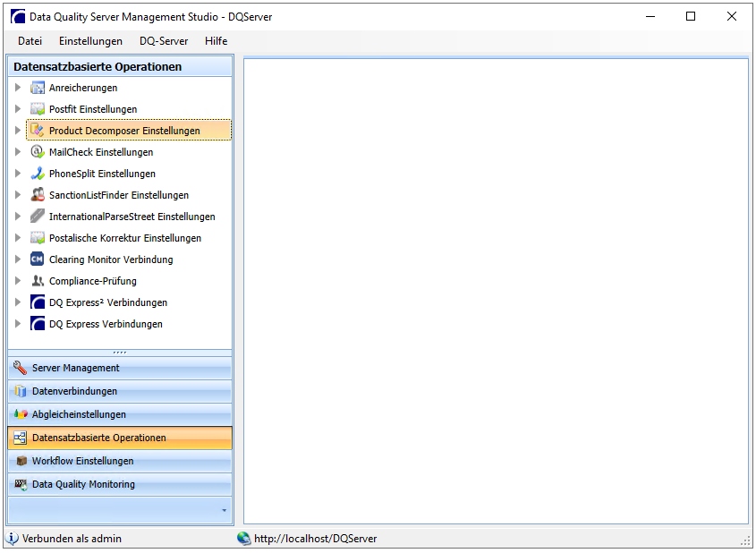Click the DQ Express Verbindungen icon

point(37,324)
